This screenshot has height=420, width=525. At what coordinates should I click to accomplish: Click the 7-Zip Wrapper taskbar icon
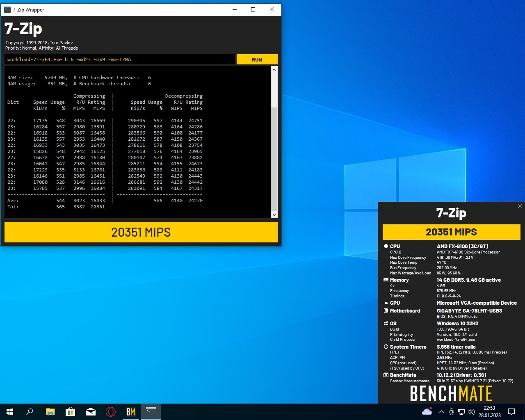coord(151,412)
